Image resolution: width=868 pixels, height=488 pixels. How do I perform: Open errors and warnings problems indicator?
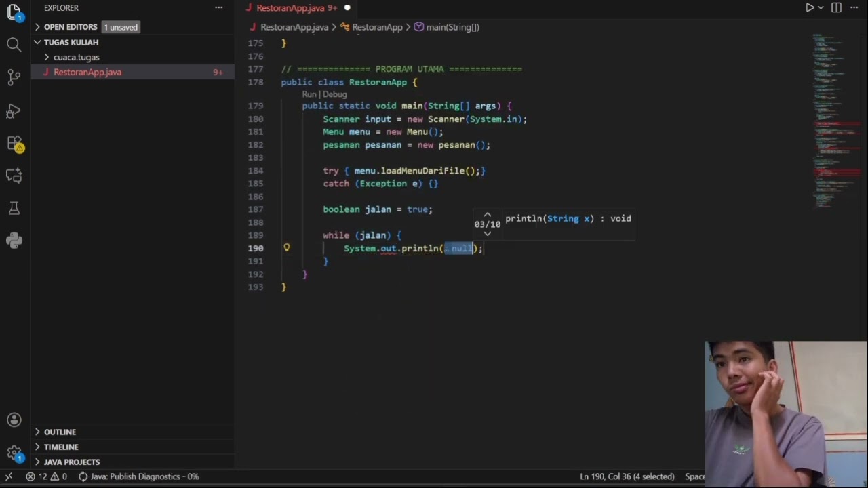pos(47,476)
